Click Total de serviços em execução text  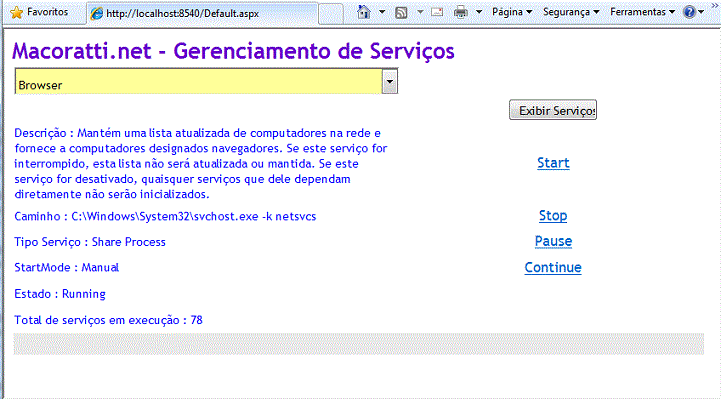(x=108, y=320)
